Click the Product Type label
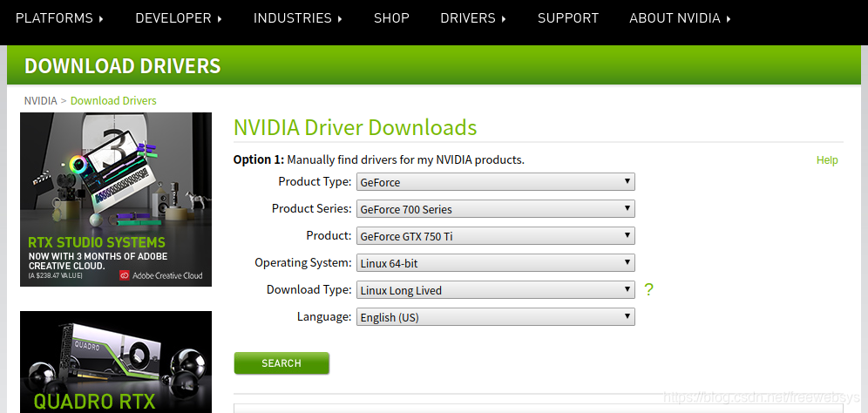Image resolution: width=868 pixels, height=413 pixels. pos(315,181)
